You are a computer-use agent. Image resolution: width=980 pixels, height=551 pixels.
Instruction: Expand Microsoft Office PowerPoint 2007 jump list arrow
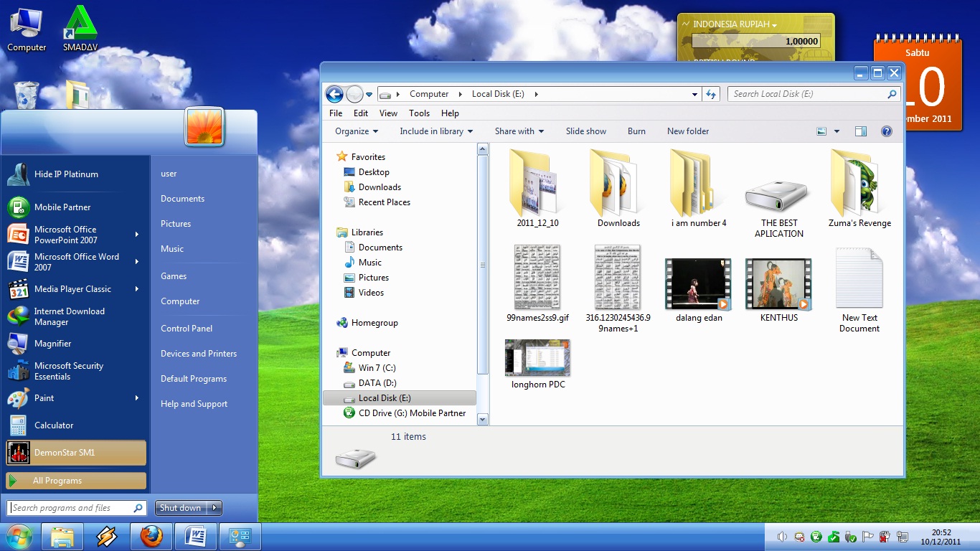(137, 235)
